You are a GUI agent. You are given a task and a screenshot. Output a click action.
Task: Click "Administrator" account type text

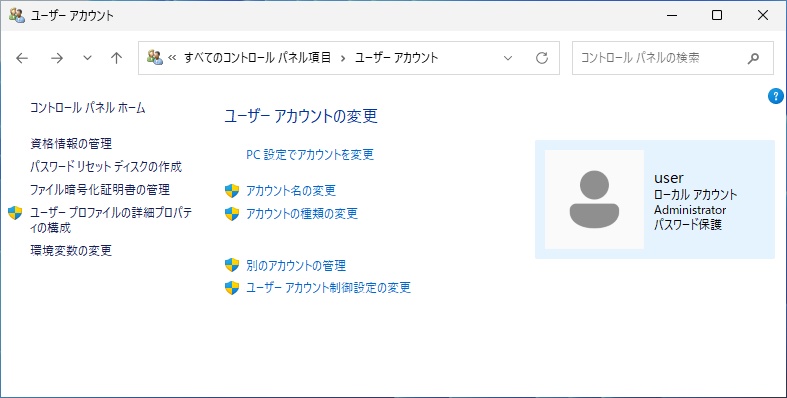tap(690, 210)
